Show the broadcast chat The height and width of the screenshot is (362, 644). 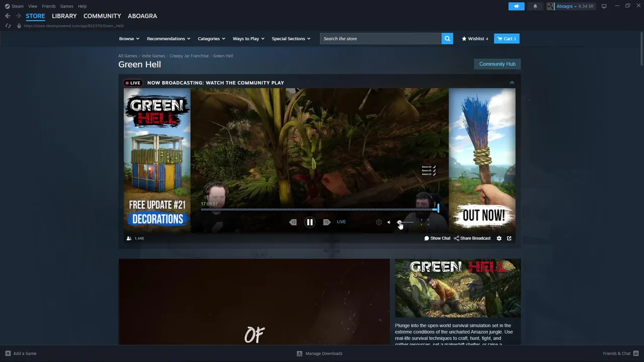click(437, 238)
